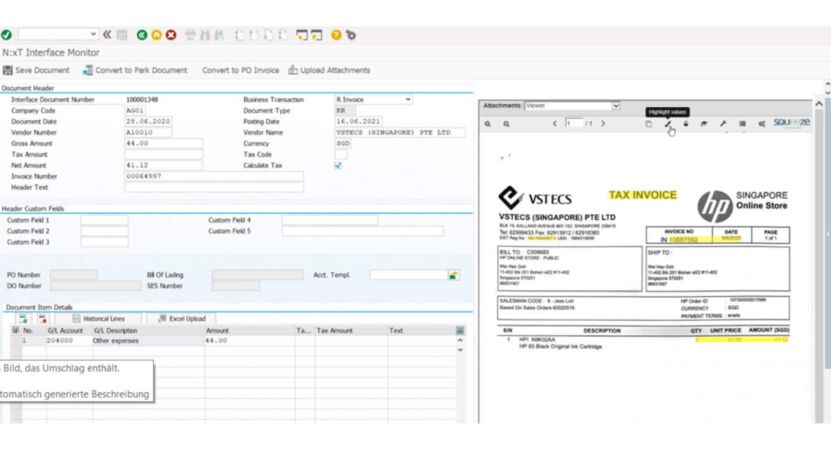
Task: Open the Business Transaction dropdown
Action: (408, 100)
